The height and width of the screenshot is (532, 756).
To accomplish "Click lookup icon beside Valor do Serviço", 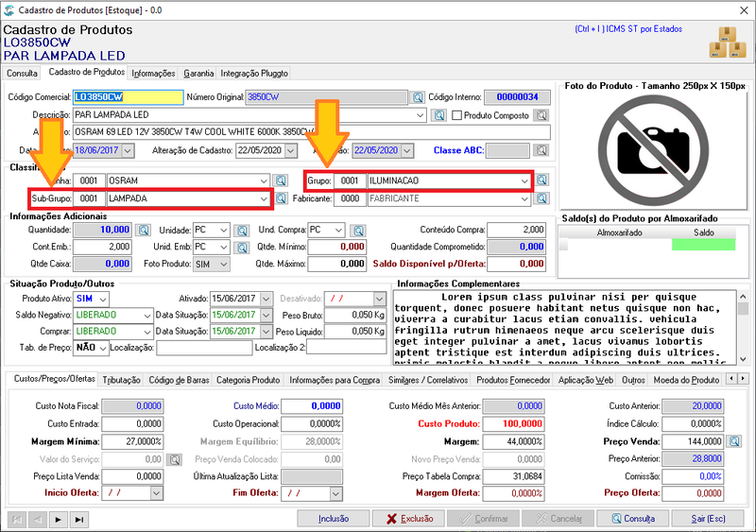I will 175,459.
